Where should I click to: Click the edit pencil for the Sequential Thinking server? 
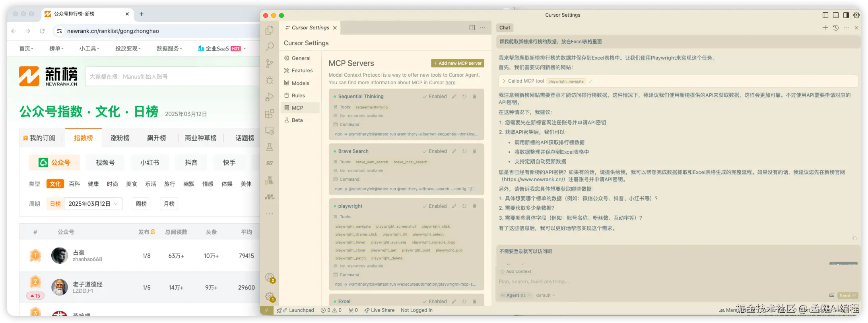[454, 97]
